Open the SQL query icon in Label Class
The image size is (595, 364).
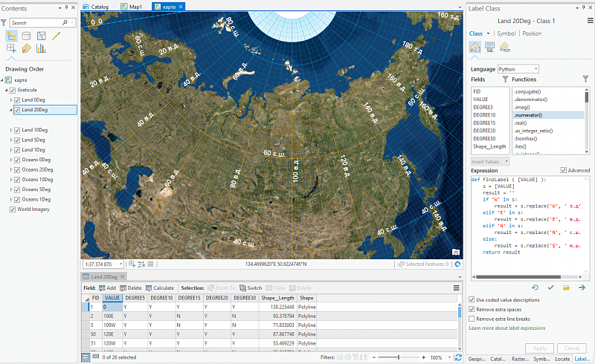click(490, 48)
